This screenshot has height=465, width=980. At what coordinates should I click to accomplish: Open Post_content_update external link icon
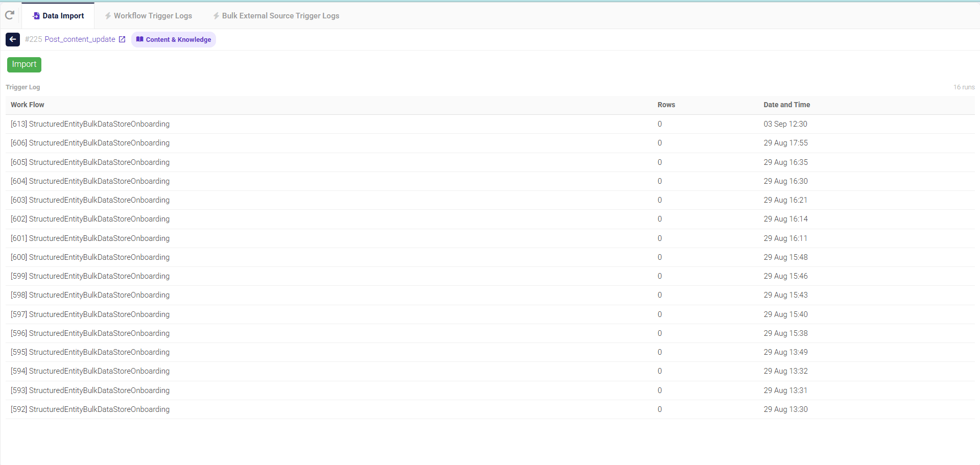point(122,39)
